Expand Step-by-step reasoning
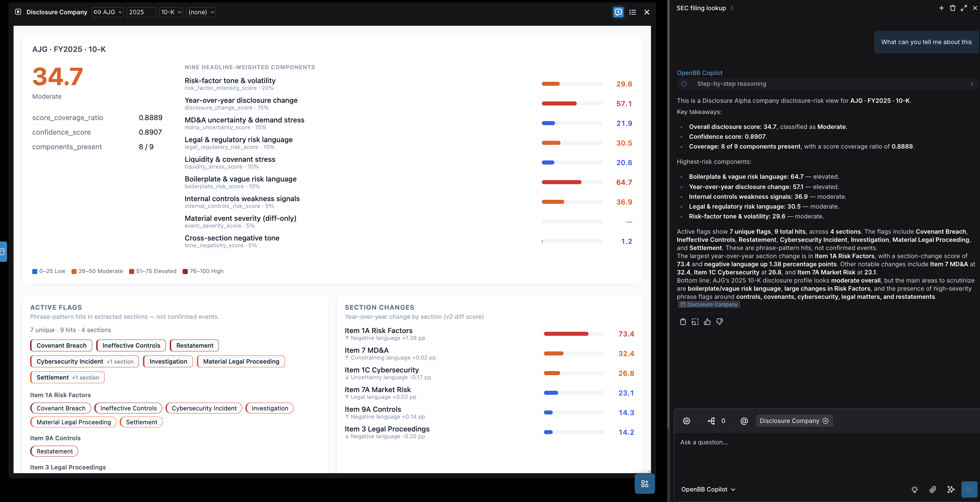 click(828, 84)
